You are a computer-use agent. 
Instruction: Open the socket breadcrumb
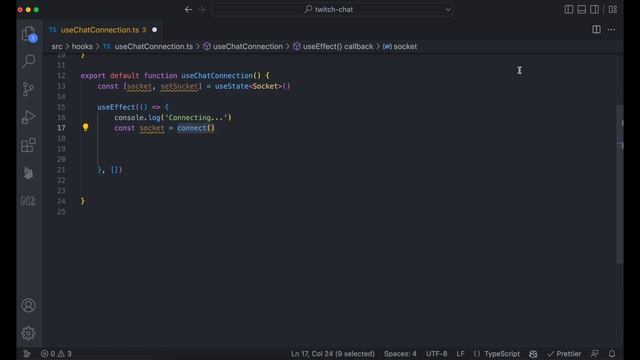pos(400,47)
